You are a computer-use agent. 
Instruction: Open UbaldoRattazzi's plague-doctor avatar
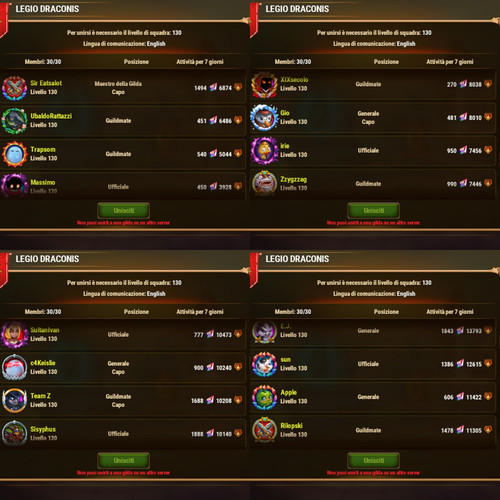click(x=14, y=121)
